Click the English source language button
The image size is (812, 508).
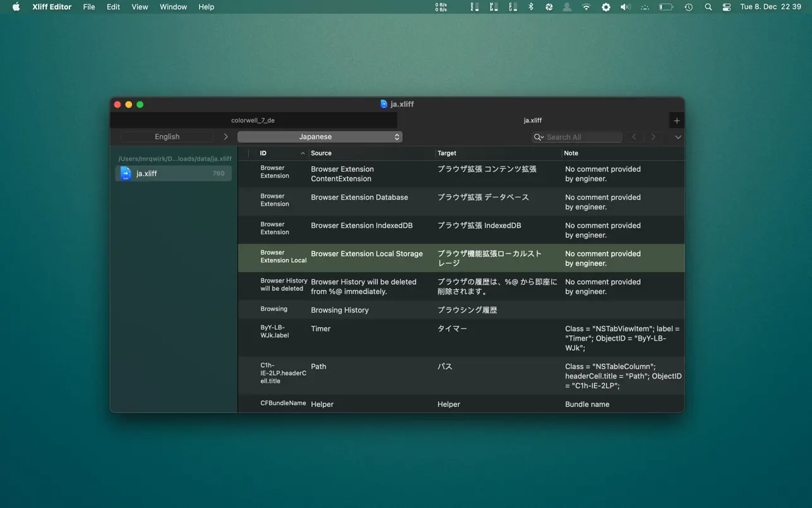[167, 137]
